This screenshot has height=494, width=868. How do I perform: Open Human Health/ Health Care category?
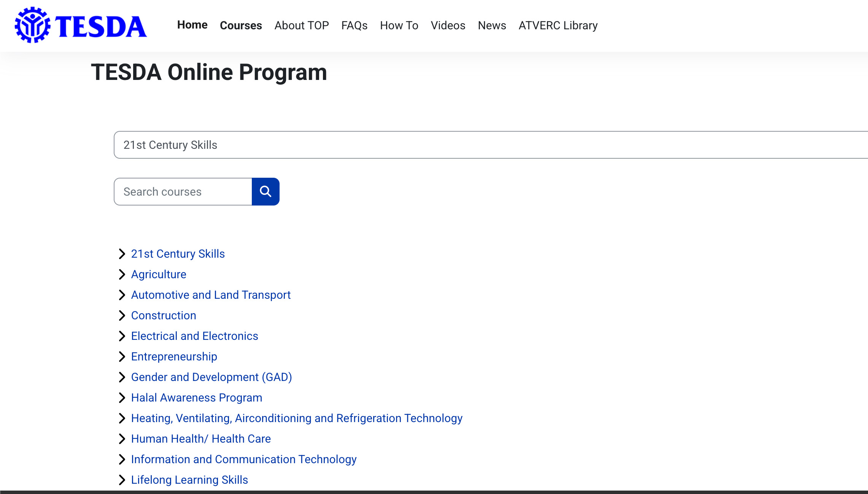tap(201, 439)
